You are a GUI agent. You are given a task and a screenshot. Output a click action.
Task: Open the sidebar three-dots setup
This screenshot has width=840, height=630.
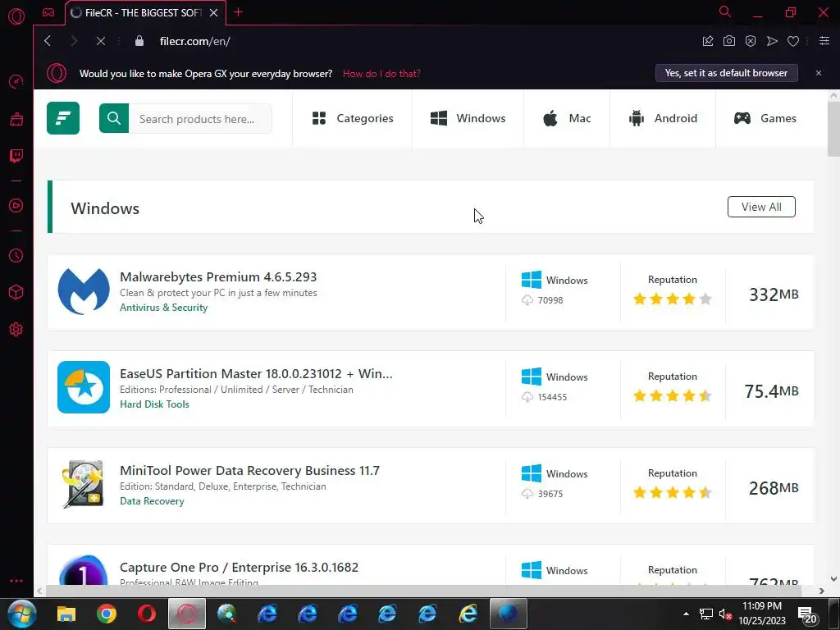(16, 581)
